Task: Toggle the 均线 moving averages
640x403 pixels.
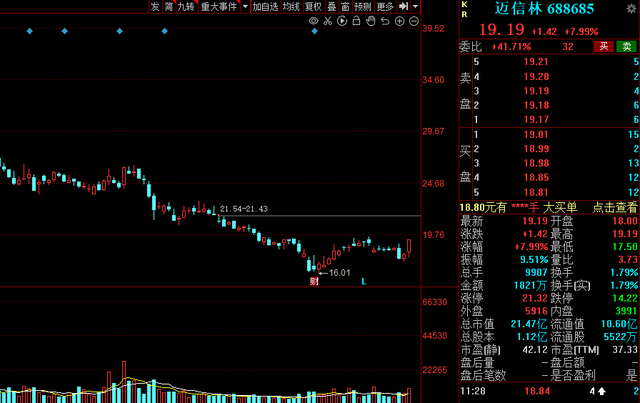Action: pyautogui.click(x=291, y=7)
